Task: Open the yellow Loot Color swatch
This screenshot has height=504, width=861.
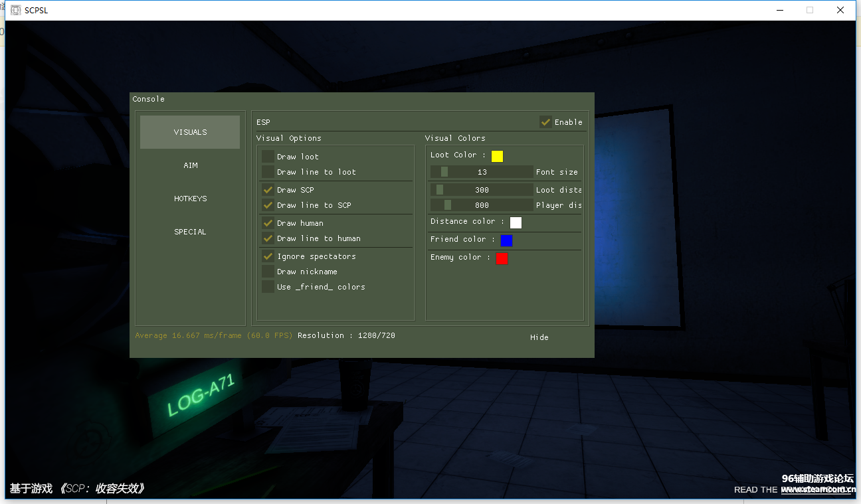Action: pos(497,156)
